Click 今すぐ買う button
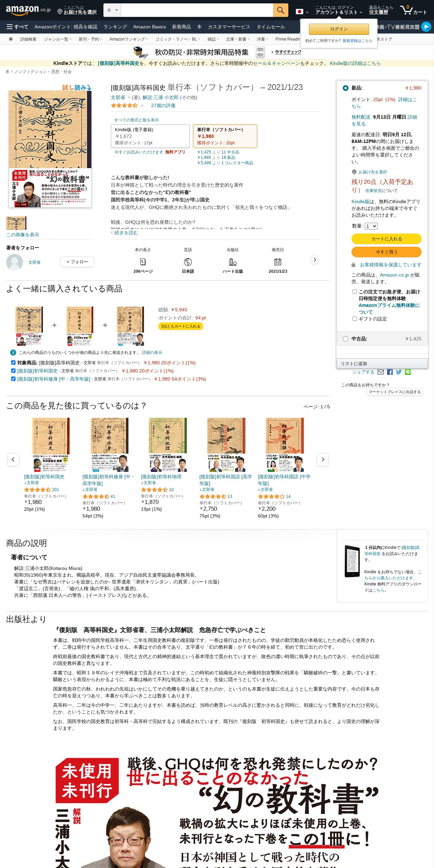This screenshot has height=868, width=434. [386, 252]
